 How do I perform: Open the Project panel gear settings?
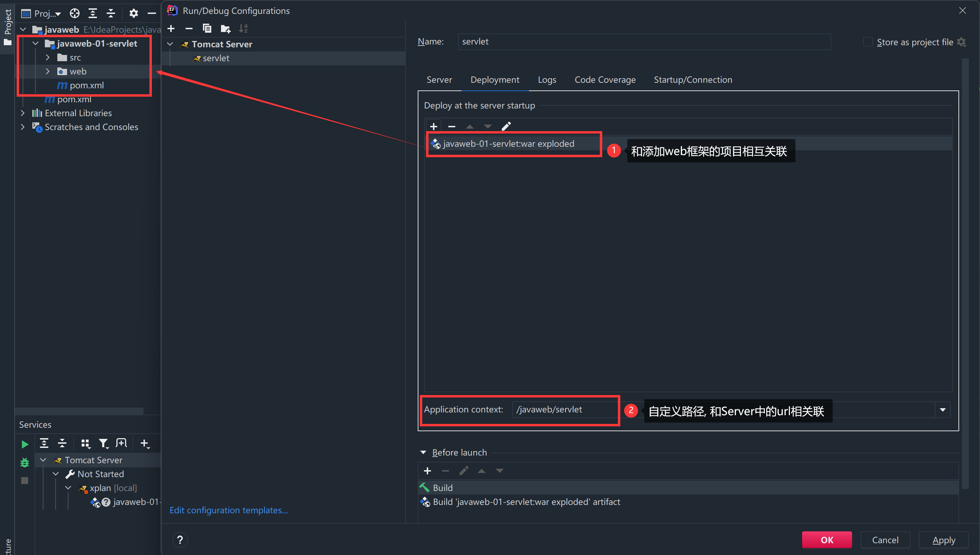[x=133, y=14]
